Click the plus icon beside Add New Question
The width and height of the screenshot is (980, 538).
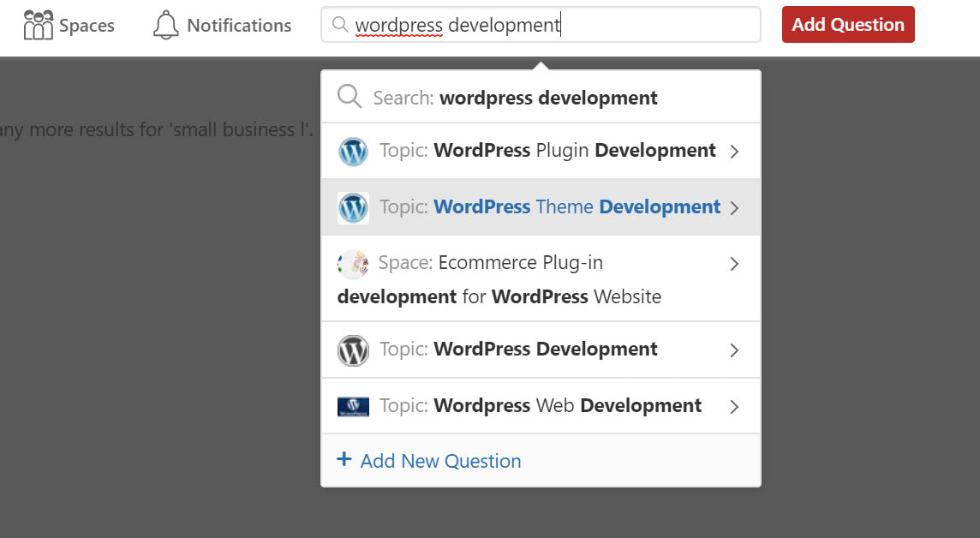pos(343,460)
